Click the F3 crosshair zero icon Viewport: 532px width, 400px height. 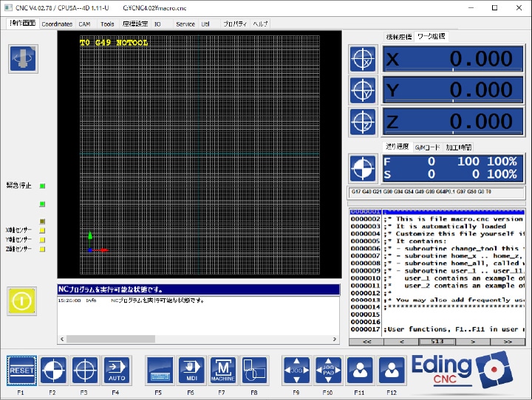[84, 370]
